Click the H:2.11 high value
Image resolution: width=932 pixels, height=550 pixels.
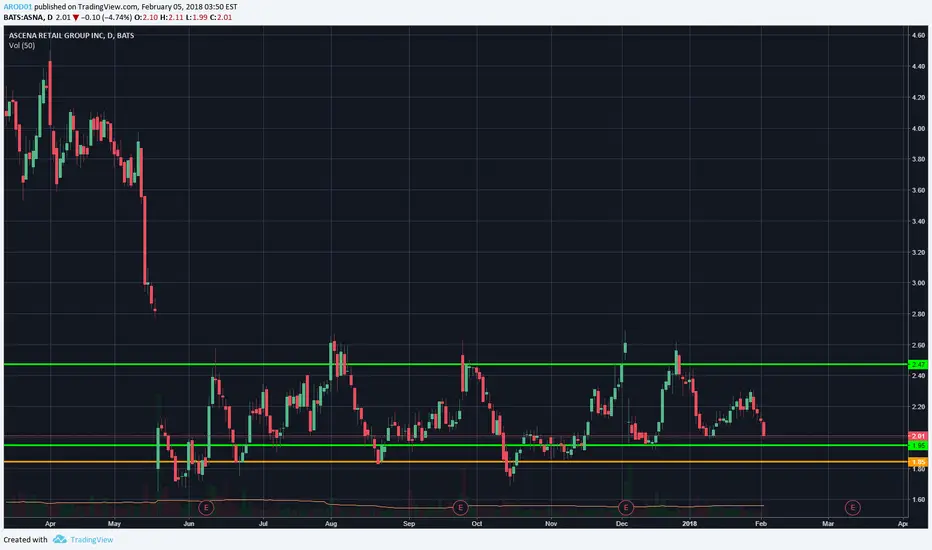tap(171, 17)
